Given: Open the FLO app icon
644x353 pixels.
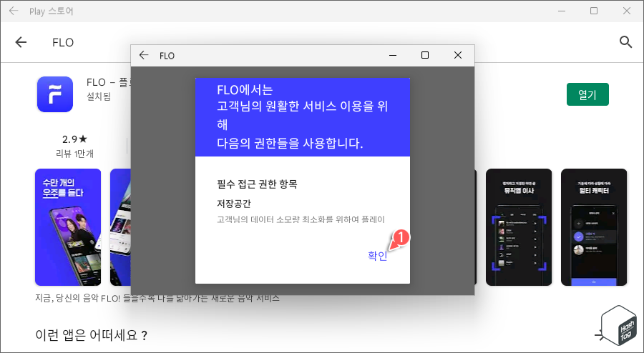Looking at the screenshot, I should 55,94.
